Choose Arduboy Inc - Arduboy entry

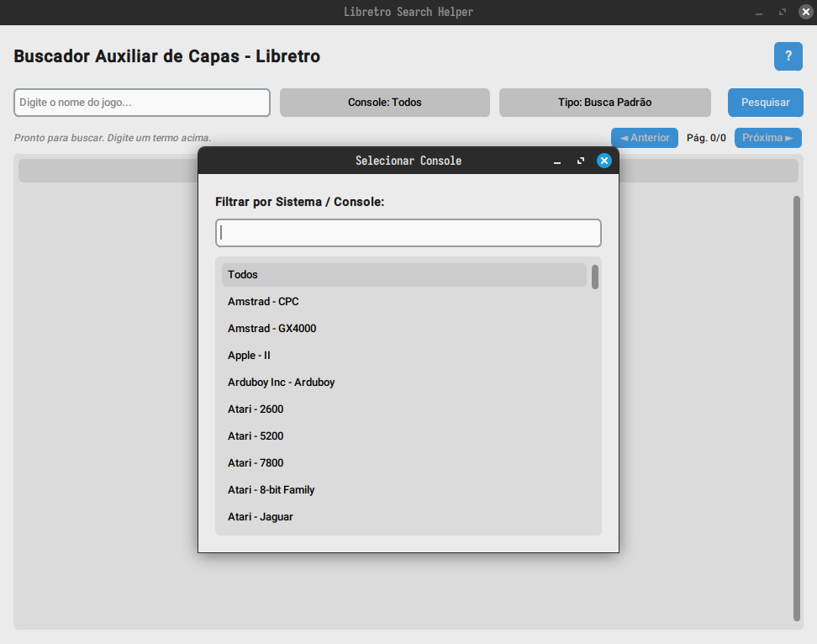tap(404, 383)
